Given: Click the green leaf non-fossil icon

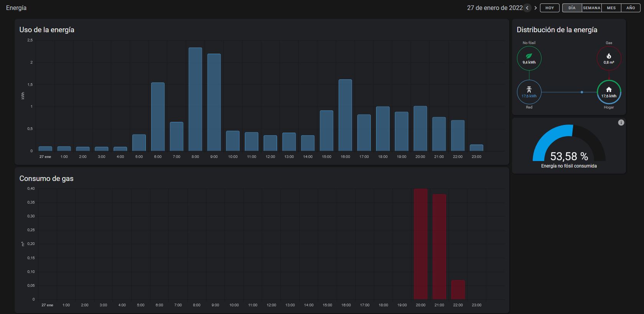Looking at the screenshot, I should click(529, 56).
